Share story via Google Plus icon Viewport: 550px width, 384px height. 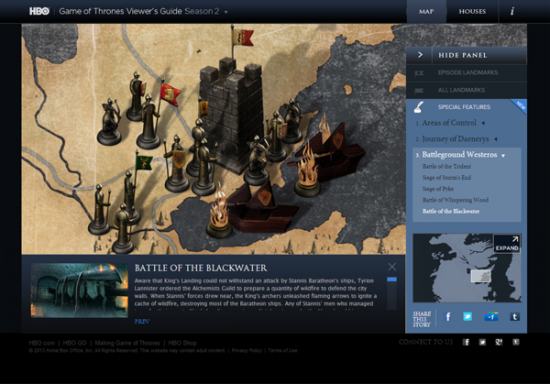(491, 317)
